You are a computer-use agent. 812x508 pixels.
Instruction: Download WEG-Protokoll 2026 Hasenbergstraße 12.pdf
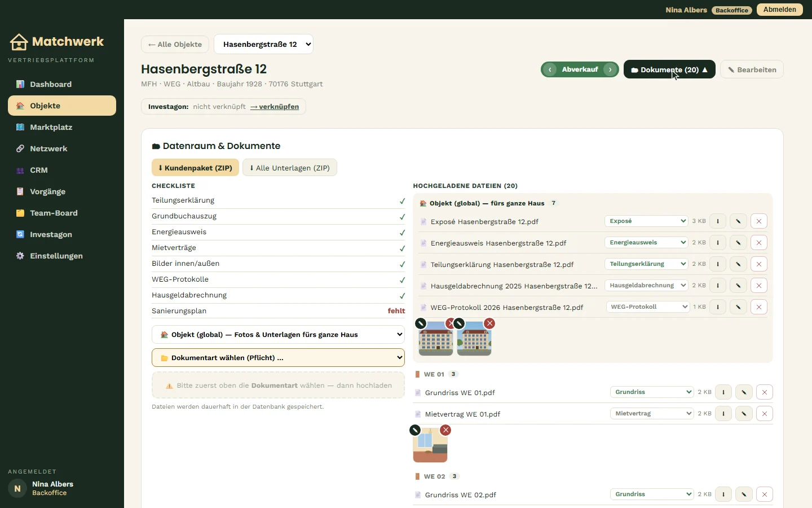718,307
